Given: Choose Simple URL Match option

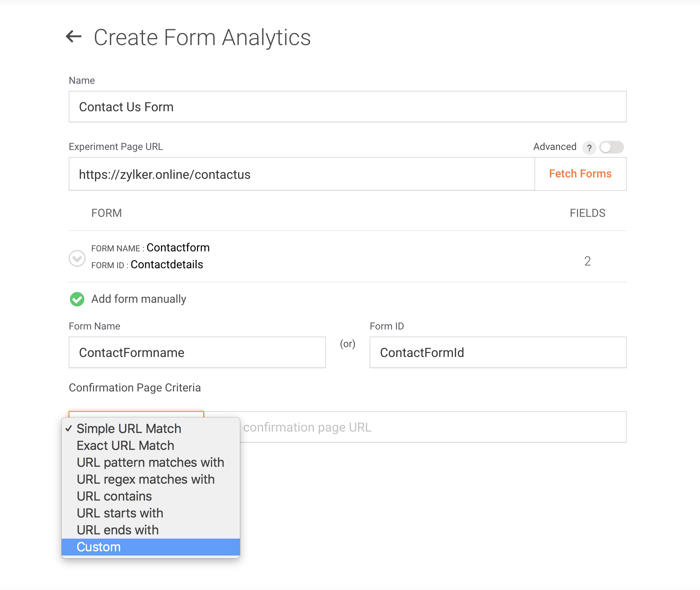Looking at the screenshot, I should (x=129, y=428).
